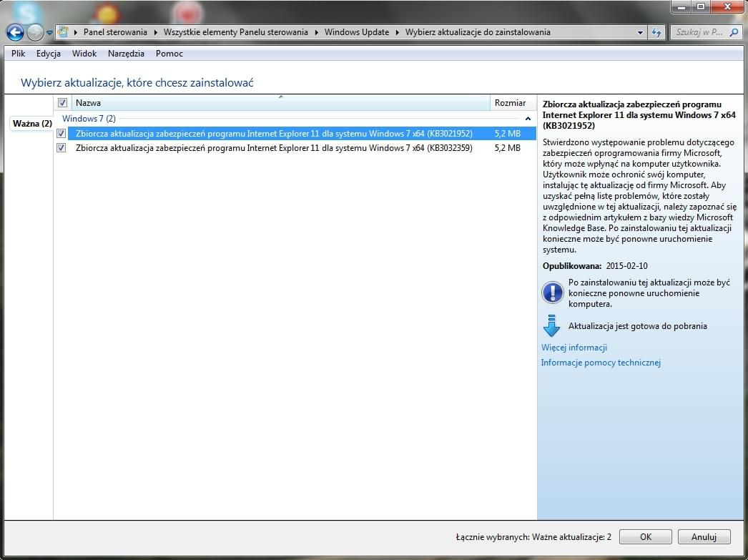Open Informacje pomocy technicznej link
Viewport: 748px width, 560px height.
click(601, 363)
